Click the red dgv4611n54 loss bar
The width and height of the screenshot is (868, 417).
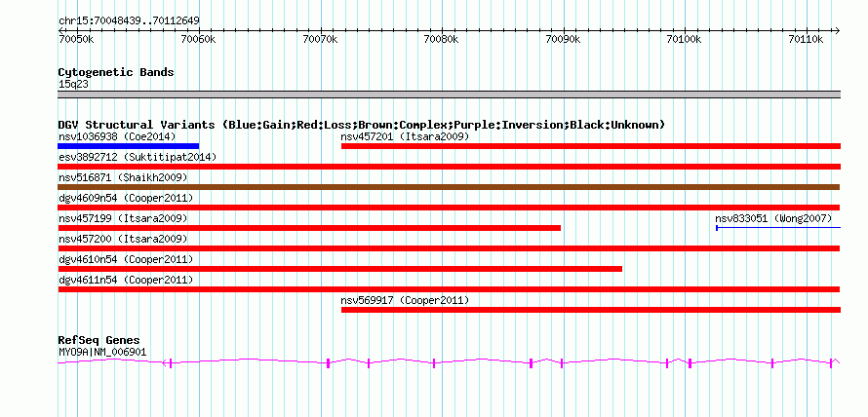pos(449,289)
